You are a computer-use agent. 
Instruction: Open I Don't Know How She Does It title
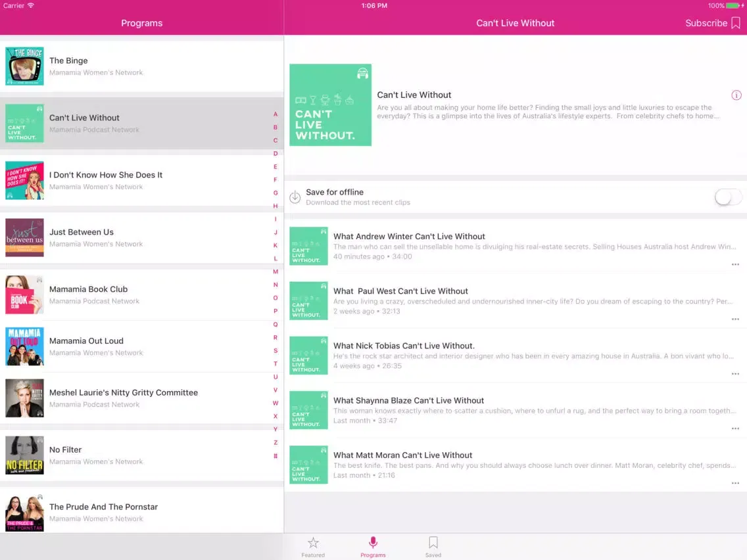pos(106,175)
